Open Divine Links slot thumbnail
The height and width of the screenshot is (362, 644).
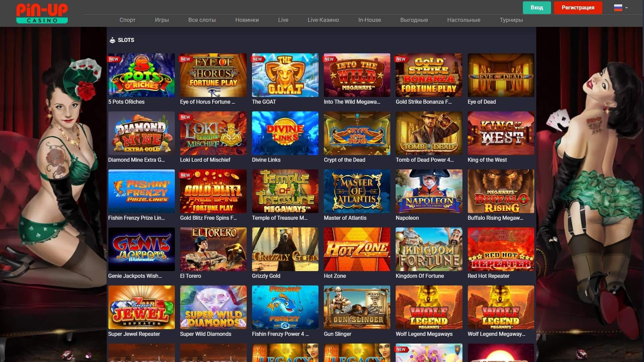pos(285,133)
